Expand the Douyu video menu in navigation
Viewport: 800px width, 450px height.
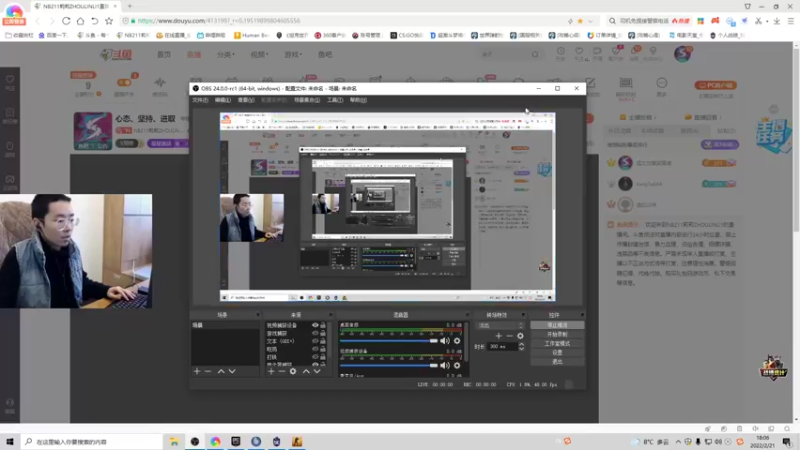[x=259, y=54]
